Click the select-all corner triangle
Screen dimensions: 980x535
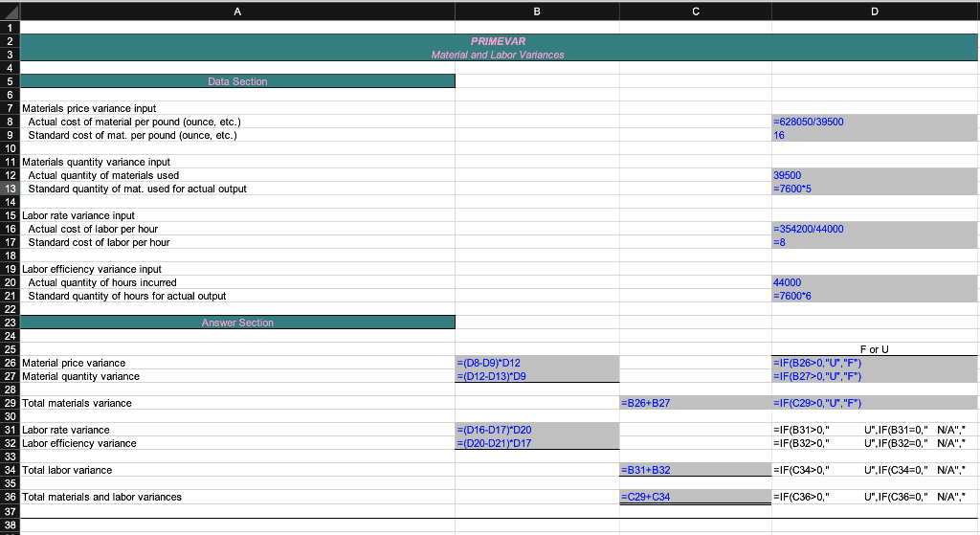[x=10, y=11]
